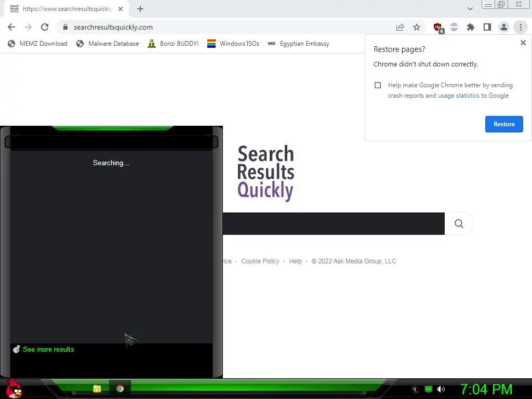532x399 pixels.
Task: Open the Angry Birds start button
Action: tap(14, 389)
